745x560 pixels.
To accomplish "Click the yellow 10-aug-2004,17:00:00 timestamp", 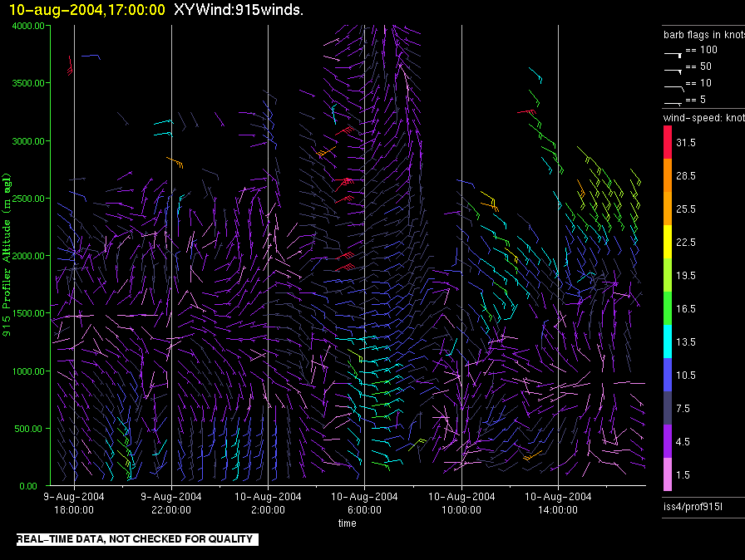I will click(87, 9).
